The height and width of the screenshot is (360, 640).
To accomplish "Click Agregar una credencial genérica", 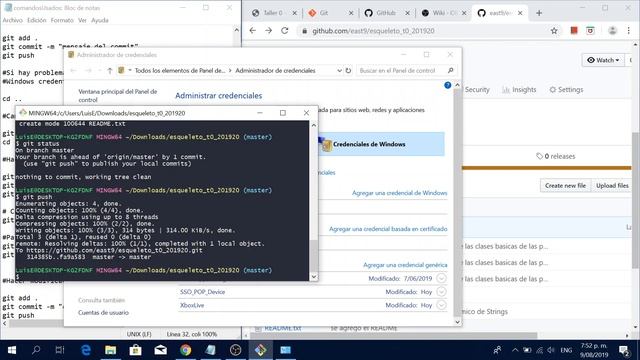I will tap(405, 265).
